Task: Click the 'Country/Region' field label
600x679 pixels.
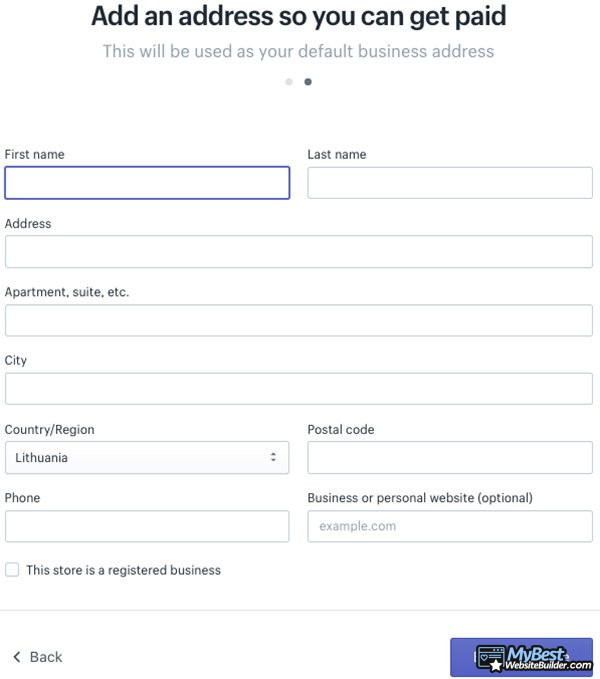Action: tap(50, 430)
